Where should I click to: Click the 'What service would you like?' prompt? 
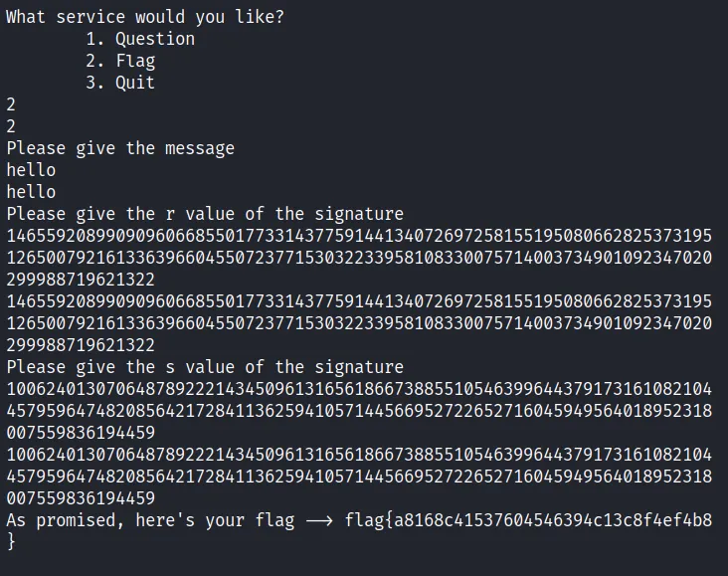(x=145, y=17)
